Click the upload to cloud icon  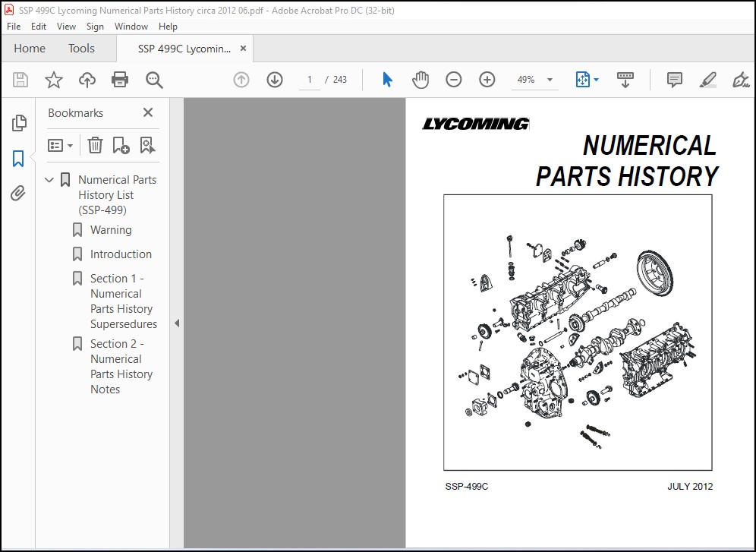[x=87, y=80]
